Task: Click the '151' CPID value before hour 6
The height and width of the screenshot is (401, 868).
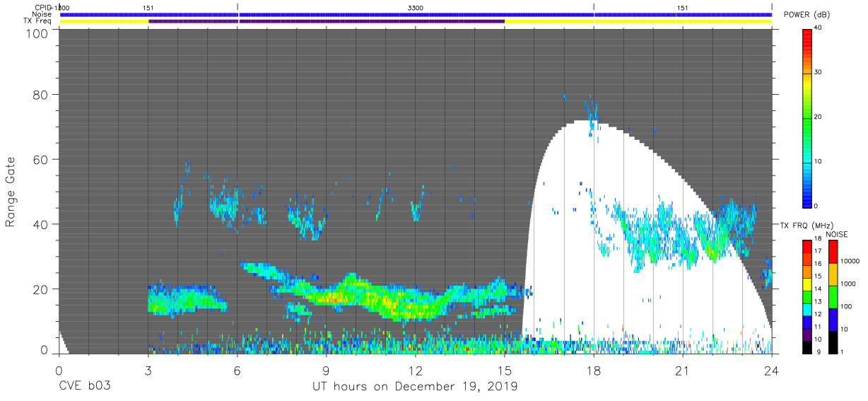Action: [x=148, y=8]
